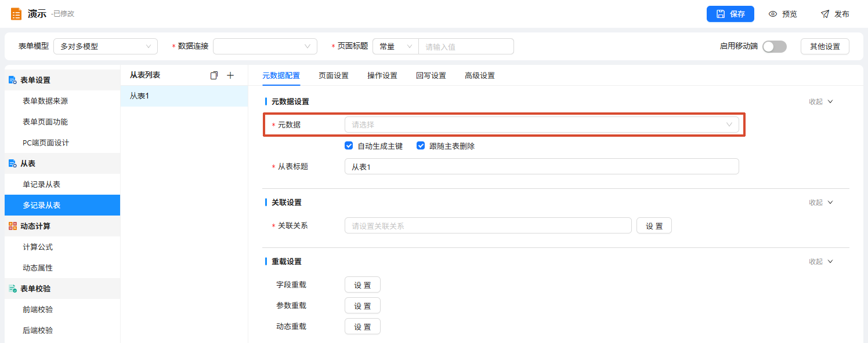Screen dimensions: 868x343
Task: Click 设置 button for 动态重载
Action: click(x=363, y=326)
